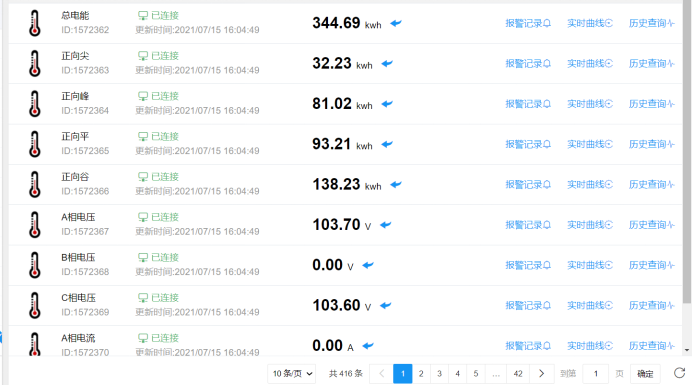The width and height of the screenshot is (693, 385).
Task: Open 报警记录 for 正向谷
Action: tap(528, 184)
